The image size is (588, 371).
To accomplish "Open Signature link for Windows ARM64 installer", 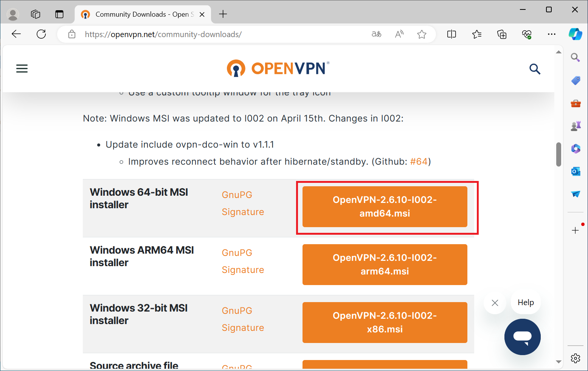I will click(x=243, y=270).
